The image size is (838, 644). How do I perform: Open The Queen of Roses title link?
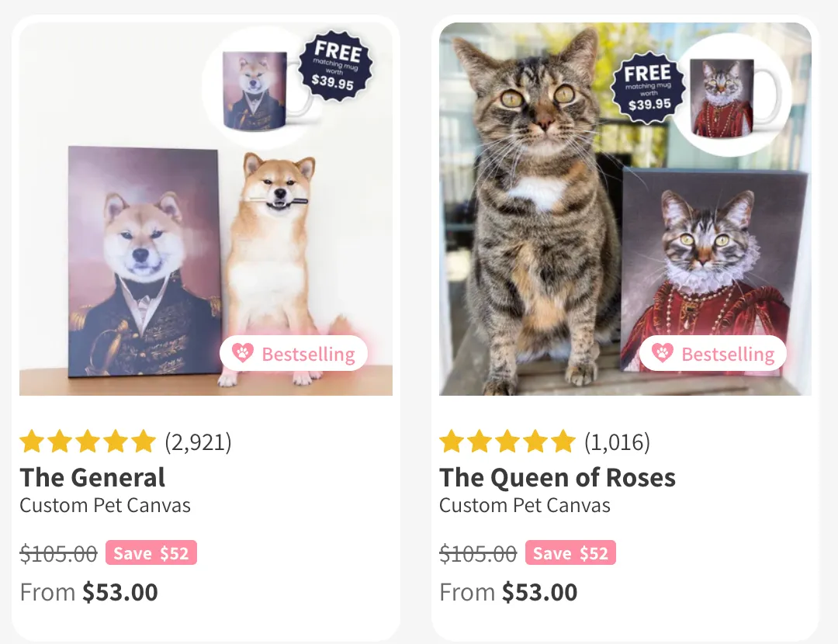[557, 477]
